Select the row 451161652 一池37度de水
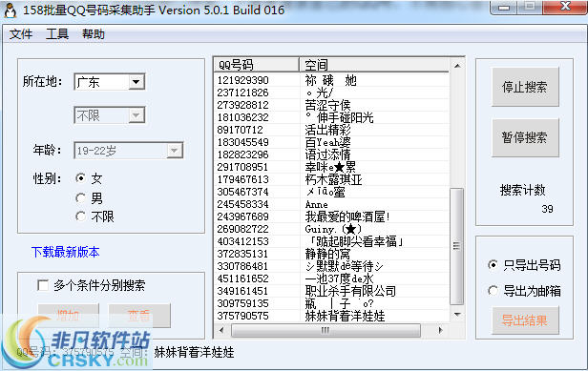The height and width of the screenshot is (371, 588). pyautogui.click(x=332, y=278)
